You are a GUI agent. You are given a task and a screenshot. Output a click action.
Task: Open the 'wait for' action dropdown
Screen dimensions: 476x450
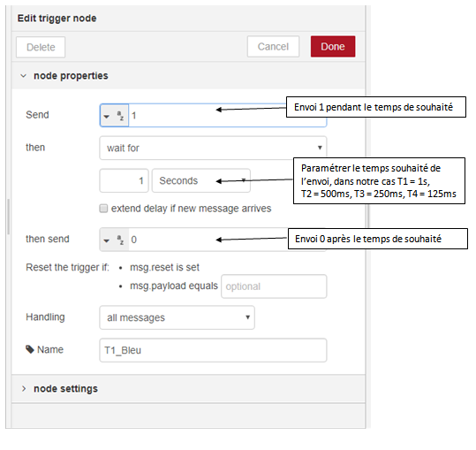pos(213,148)
